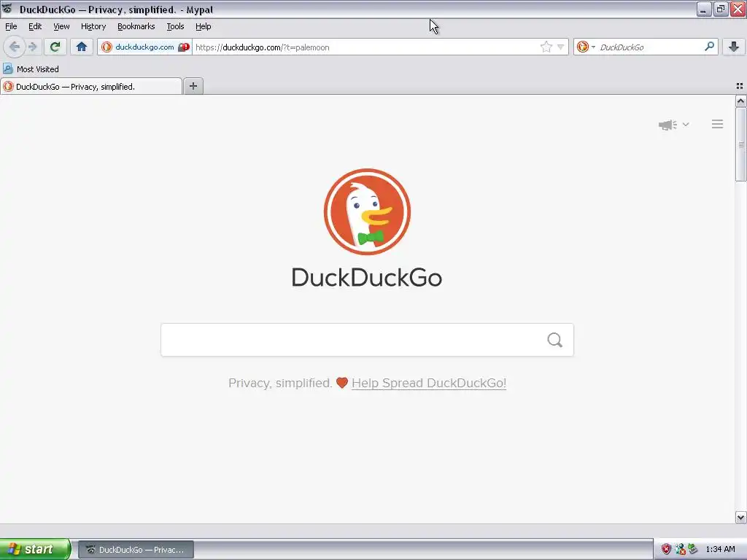Expand the chevron next to megaphone
The height and width of the screenshot is (560, 747).
click(x=686, y=124)
